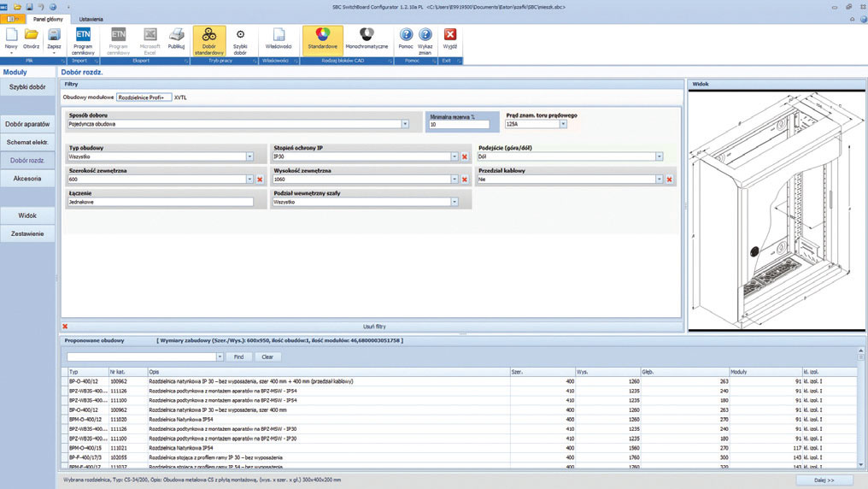The image size is (868, 489).
Task: Launch the Program cennikowy import icon
Action: click(83, 41)
